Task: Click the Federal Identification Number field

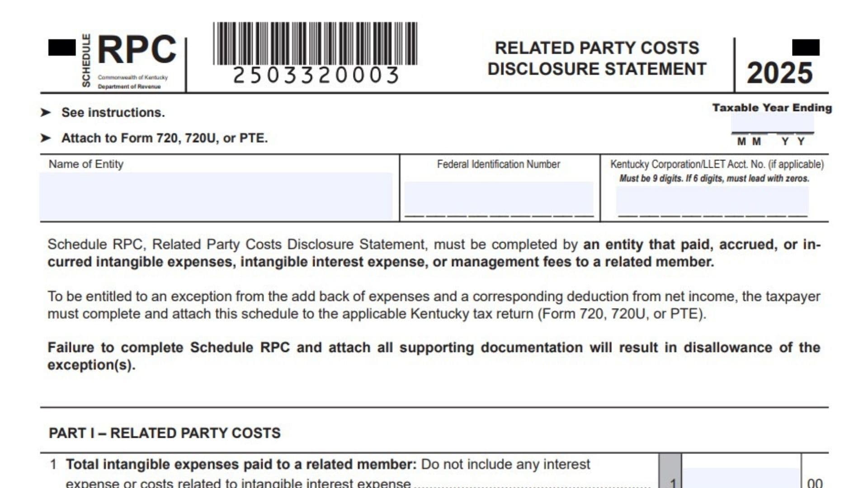Action: click(499, 198)
